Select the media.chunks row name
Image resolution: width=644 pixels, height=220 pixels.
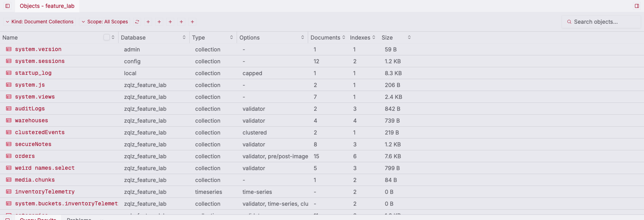35,180
